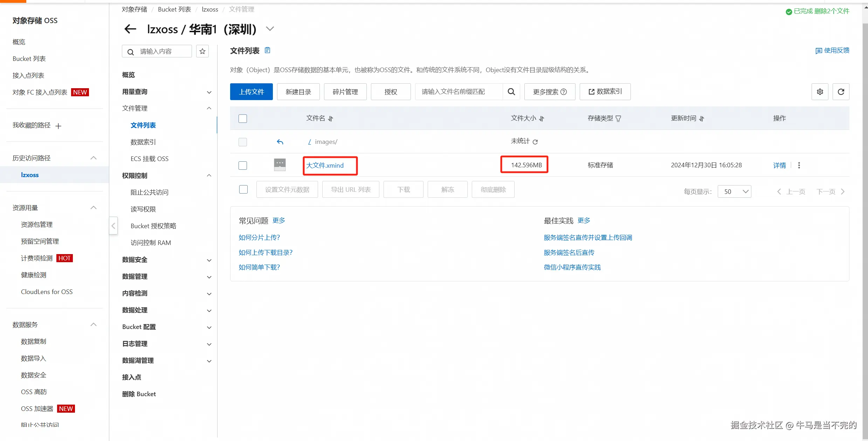Sort by 文件大小 column
Image resolution: width=868 pixels, height=441 pixels.
tap(542, 119)
